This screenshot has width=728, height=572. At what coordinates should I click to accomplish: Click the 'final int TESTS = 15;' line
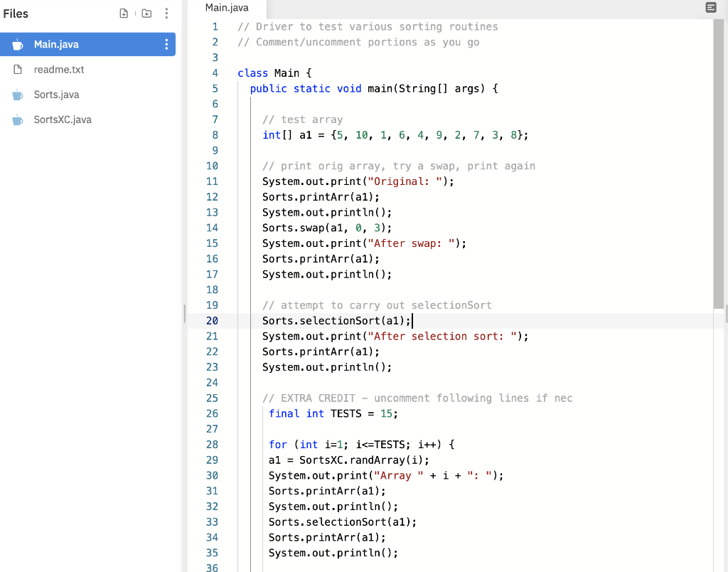click(333, 413)
